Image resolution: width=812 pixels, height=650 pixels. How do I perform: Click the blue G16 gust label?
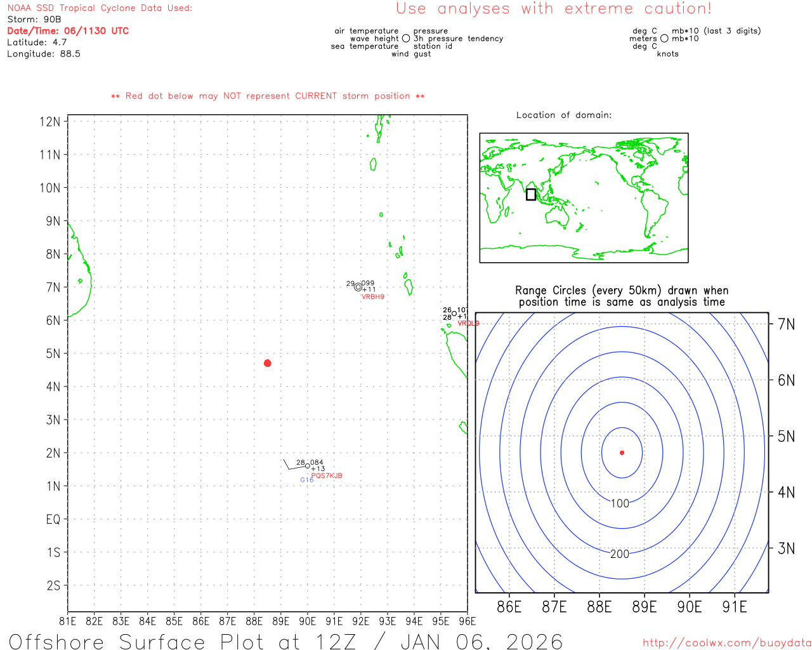pyautogui.click(x=306, y=481)
